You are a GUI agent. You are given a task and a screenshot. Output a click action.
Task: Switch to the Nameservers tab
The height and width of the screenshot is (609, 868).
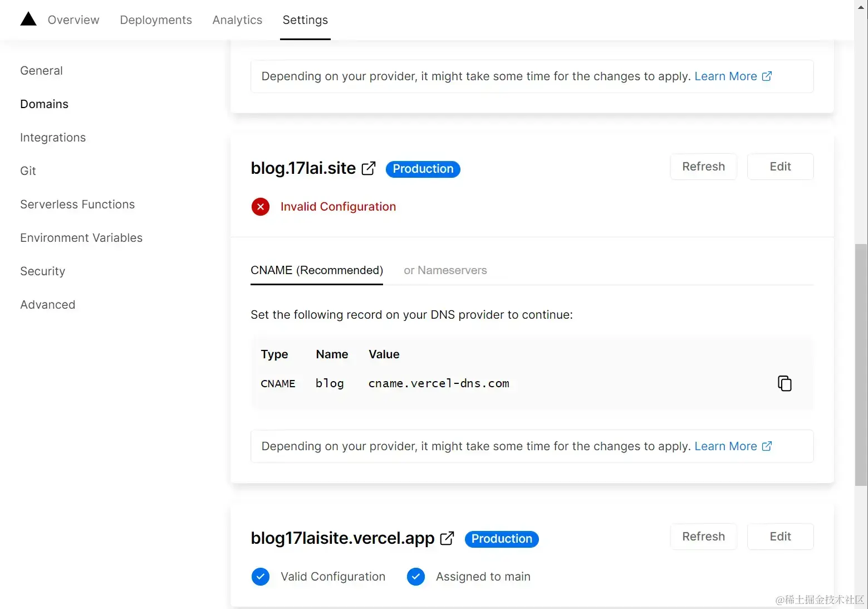(x=445, y=270)
